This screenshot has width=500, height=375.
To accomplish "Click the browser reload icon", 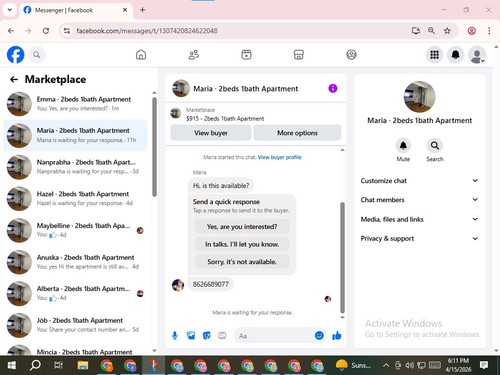I will pos(46,31).
